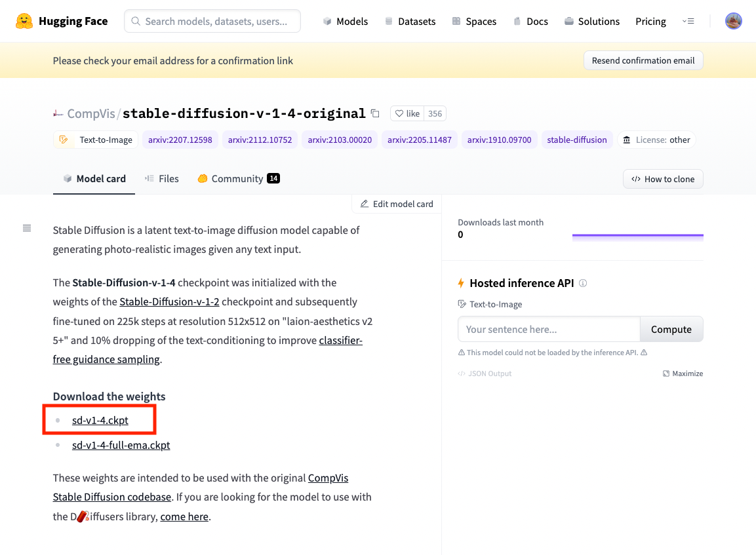Click Edit model card
Image resolution: width=756 pixels, height=555 pixels.
click(396, 204)
